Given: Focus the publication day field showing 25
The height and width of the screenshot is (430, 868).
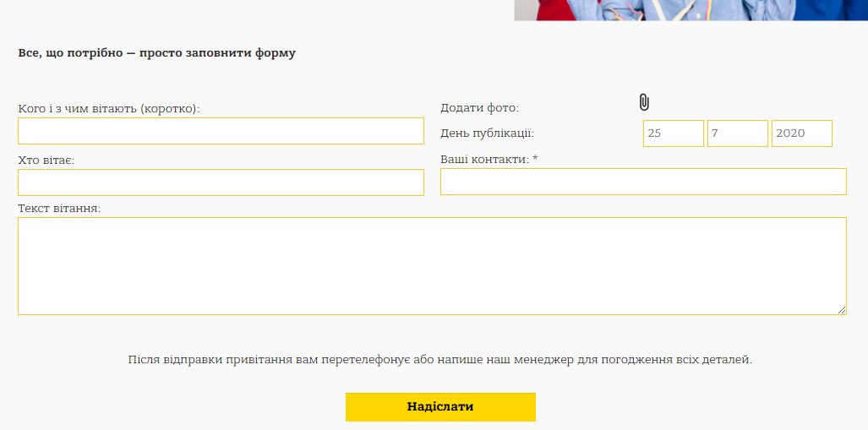Looking at the screenshot, I should (x=673, y=133).
